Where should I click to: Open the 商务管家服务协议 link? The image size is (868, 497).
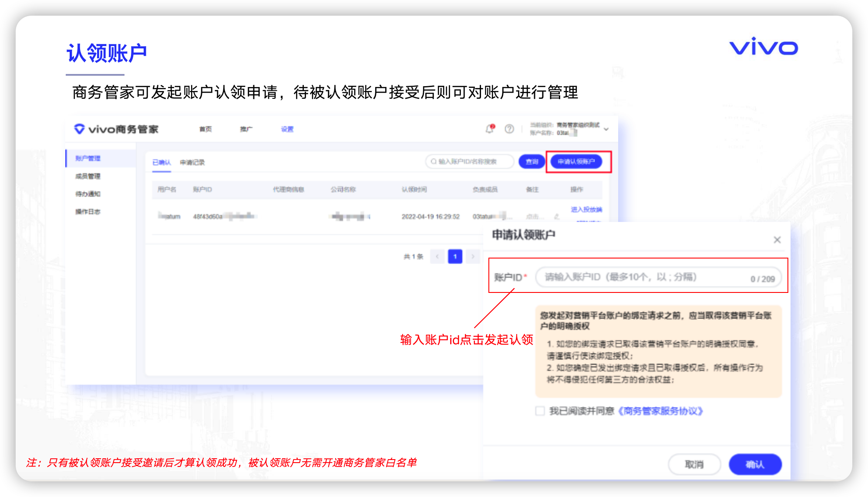(660, 411)
